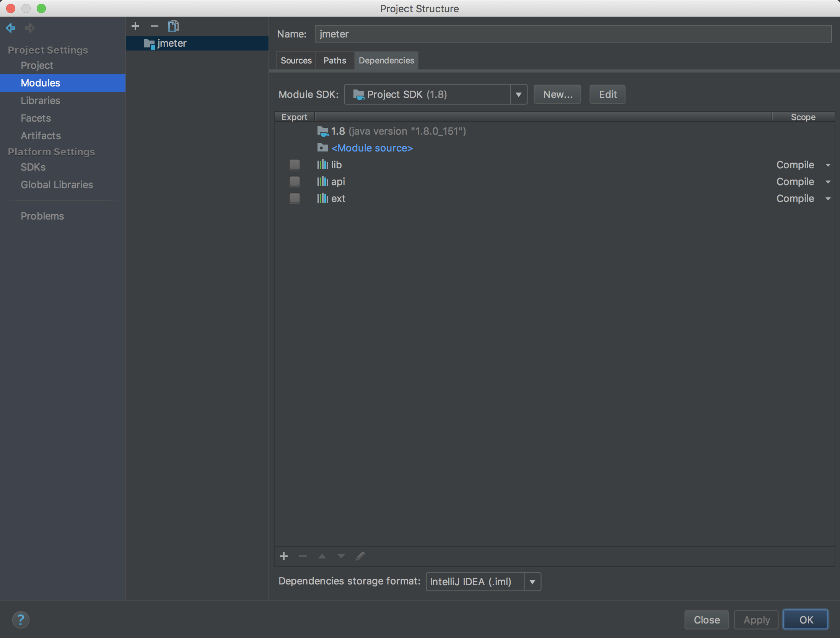The image size is (840, 638).
Task: Open Libraries settings
Action: click(40, 101)
